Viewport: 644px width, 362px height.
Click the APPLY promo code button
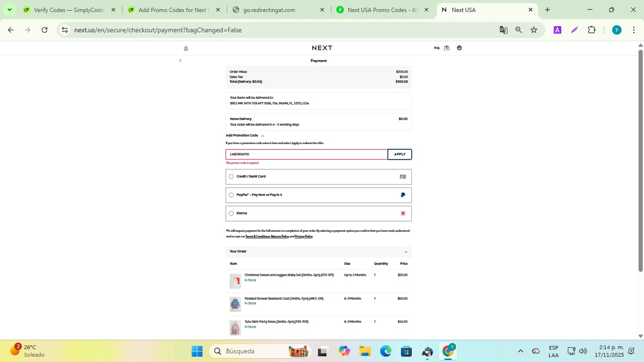tap(400, 155)
